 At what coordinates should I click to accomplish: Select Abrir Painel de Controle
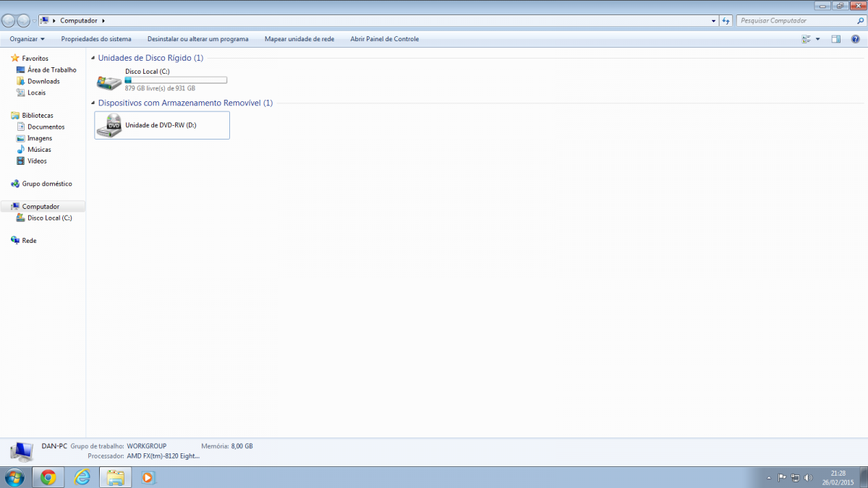pos(384,39)
